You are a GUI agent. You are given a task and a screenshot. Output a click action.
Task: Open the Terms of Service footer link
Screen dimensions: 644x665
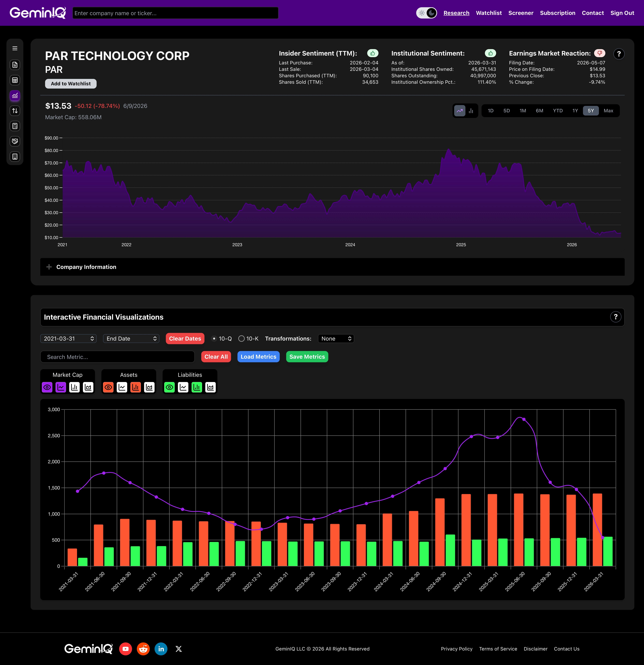click(x=498, y=649)
